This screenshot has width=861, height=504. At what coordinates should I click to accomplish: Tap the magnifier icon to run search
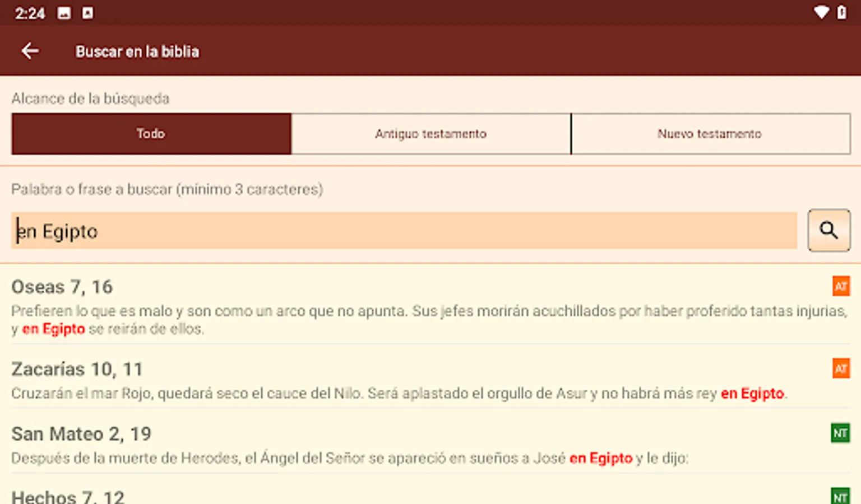[x=829, y=230]
